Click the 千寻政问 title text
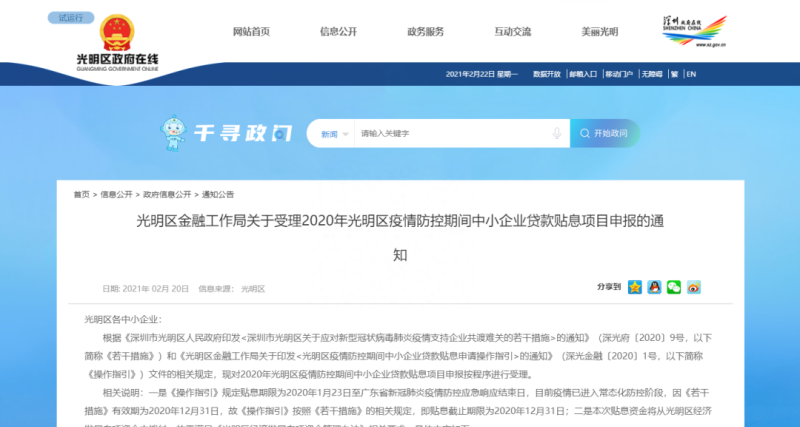 pos(243,133)
